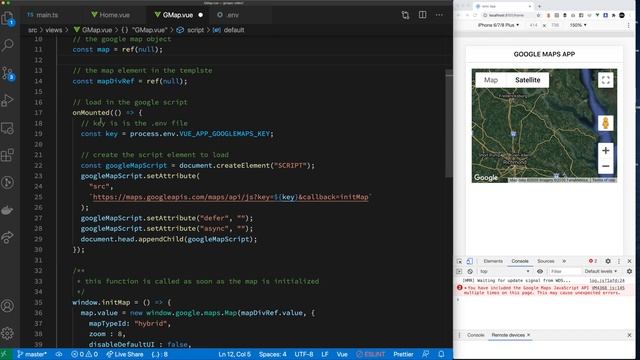Click the errors and warnings count in the status bar
The height and width of the screenshot is (360, 640).
pos(84,354)
